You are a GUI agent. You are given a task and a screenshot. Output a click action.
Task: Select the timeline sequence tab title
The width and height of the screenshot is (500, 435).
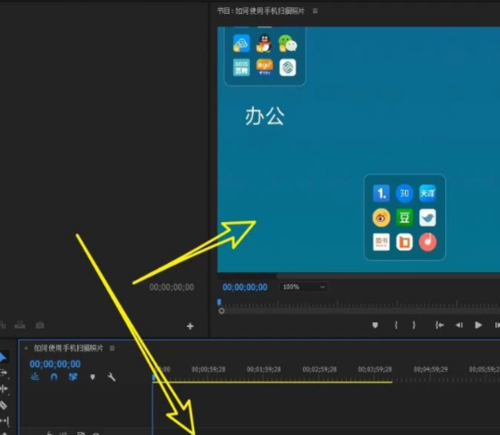(68, 348)
